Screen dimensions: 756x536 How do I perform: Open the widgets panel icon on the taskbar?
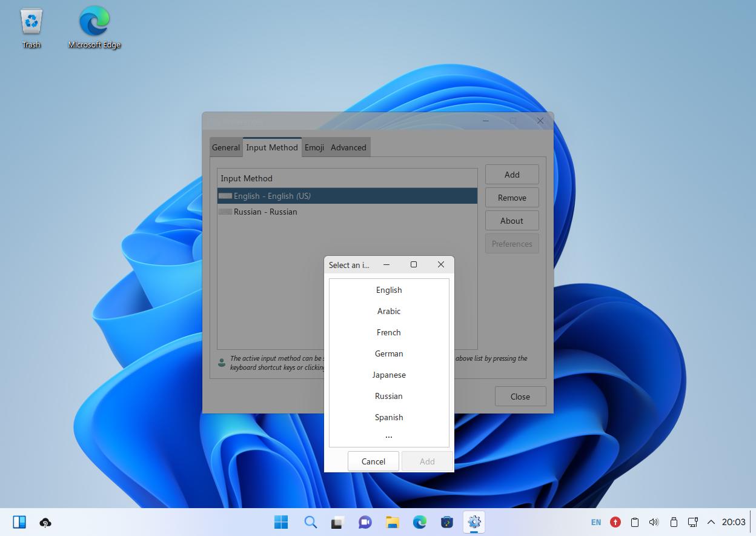[x=19, y=522]
